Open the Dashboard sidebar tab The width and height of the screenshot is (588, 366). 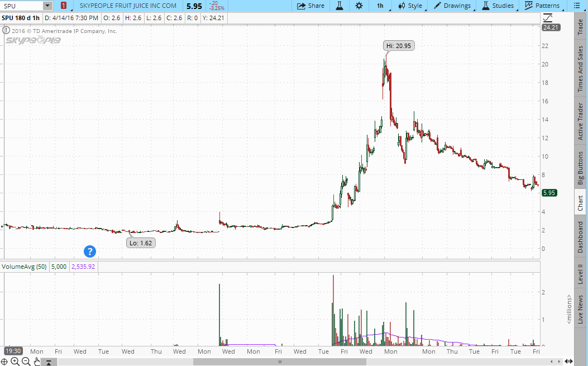[x=580, y=237]
